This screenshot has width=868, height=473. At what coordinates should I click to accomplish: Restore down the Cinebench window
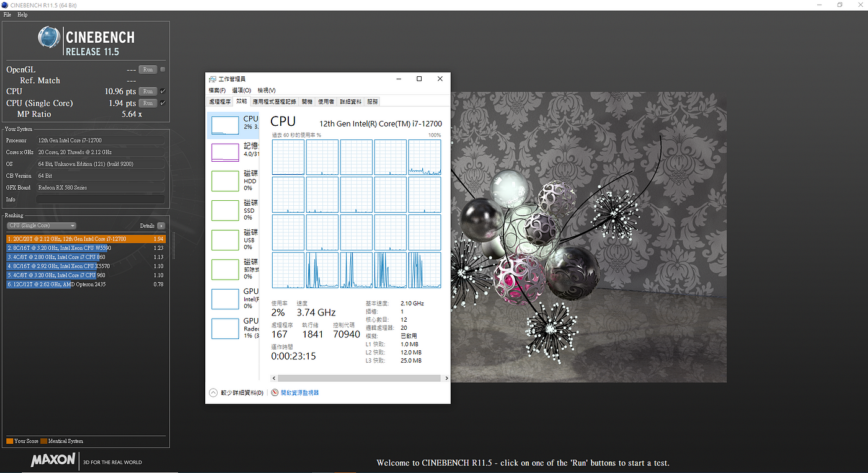pos(840,5)
